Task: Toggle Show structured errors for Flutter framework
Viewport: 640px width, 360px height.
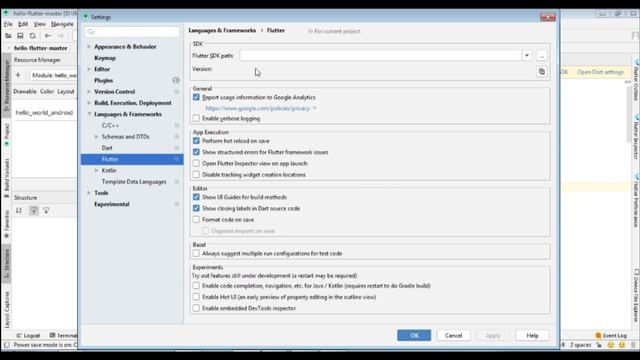Action: pos(196,152)
